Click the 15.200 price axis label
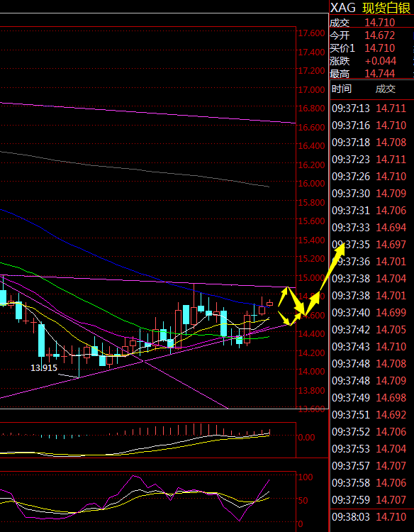Screen dimensions: 414x532 pos(311,259)
